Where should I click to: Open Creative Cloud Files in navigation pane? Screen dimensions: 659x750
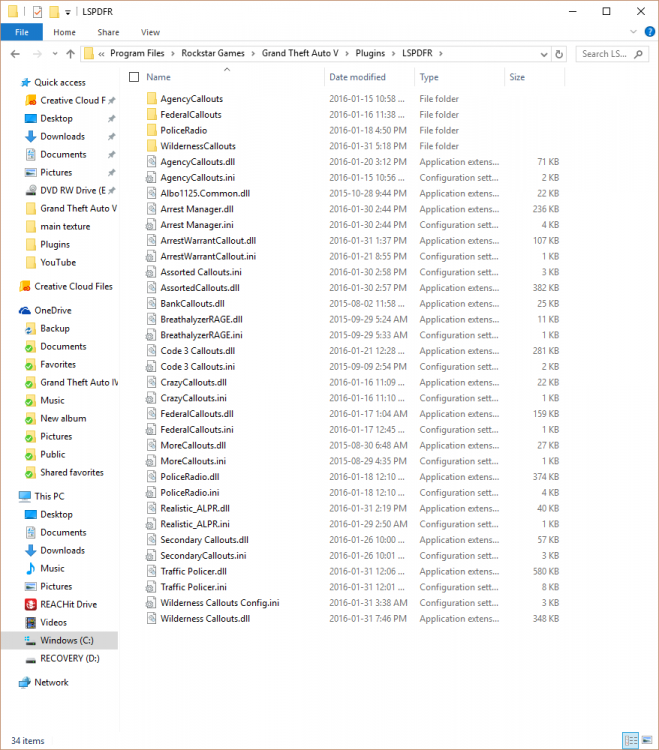66,287
